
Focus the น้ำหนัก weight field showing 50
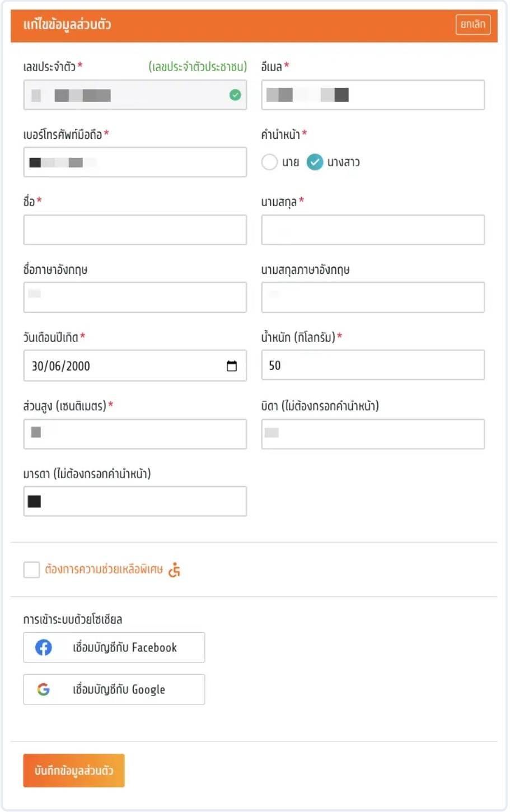pyautogui.click(x=373, y=365)
